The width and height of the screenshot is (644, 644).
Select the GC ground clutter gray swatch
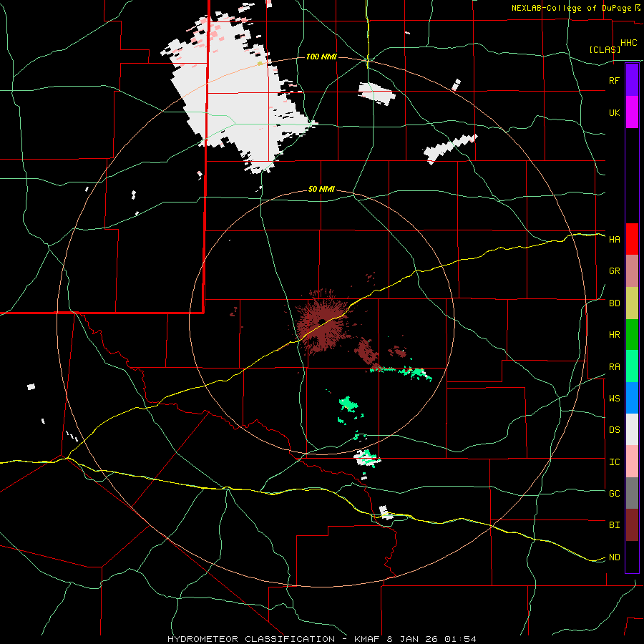pos(632,493)
